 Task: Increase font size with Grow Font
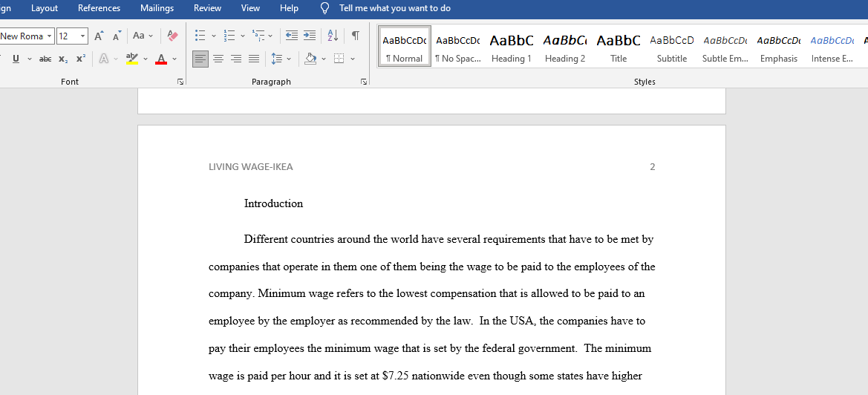point(99,36)
